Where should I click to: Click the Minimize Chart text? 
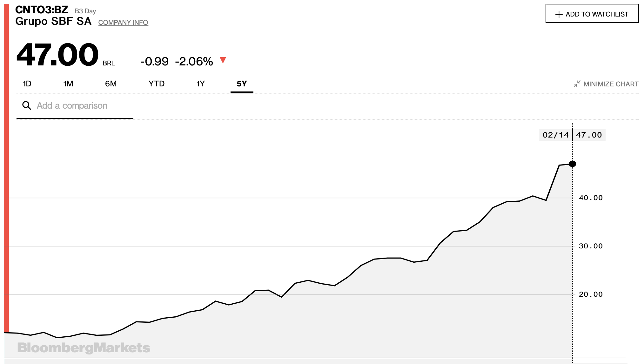[611, 84]
